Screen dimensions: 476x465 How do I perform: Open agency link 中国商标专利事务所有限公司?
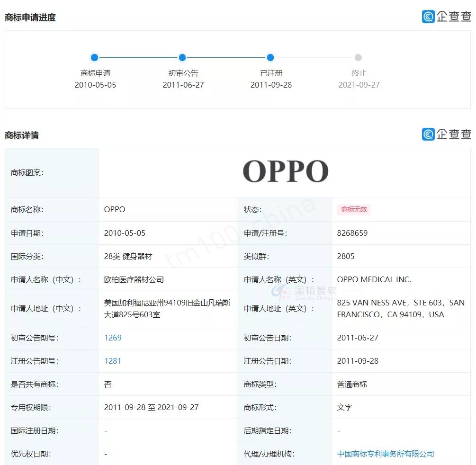coord(386,454)
